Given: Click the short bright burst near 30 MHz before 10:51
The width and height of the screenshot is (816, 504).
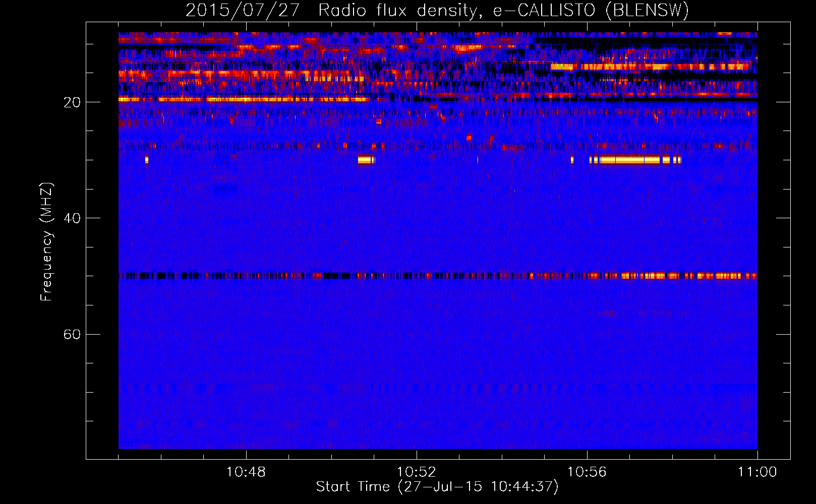Looking at the screenshot, I should (367, 160).
